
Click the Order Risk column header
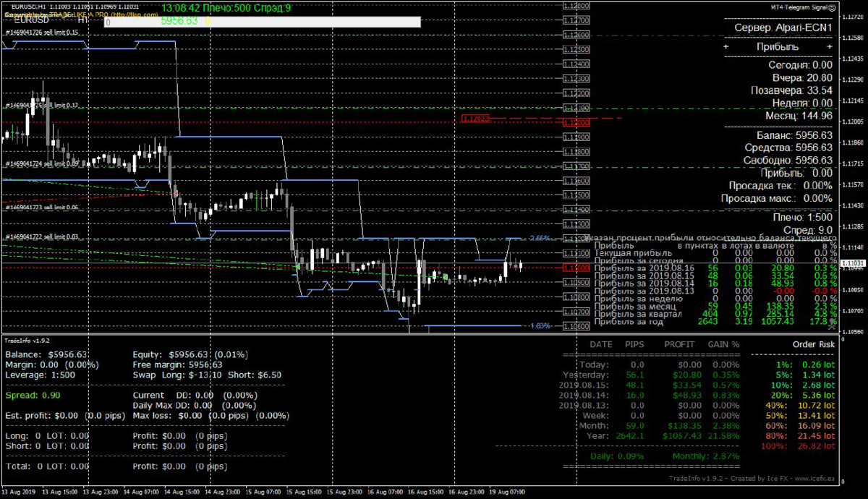tap(813, 345)
